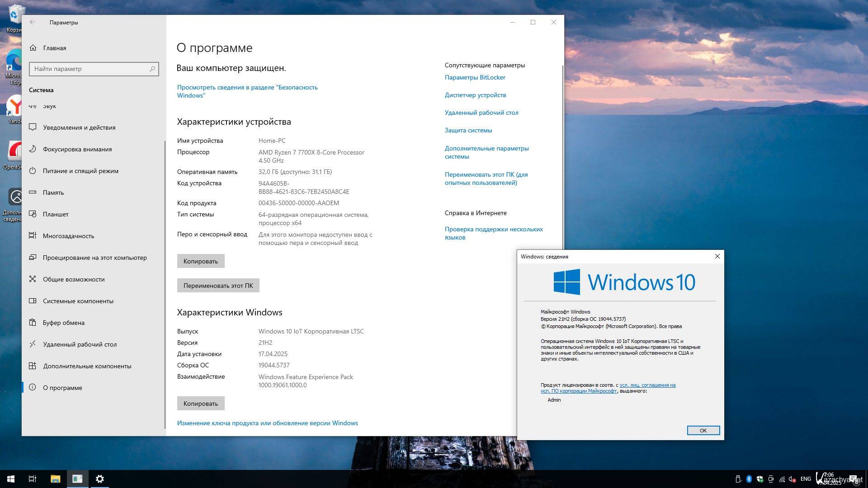Click the Rename this PC (Переименовать этот ПК) button

coord(218,286)
